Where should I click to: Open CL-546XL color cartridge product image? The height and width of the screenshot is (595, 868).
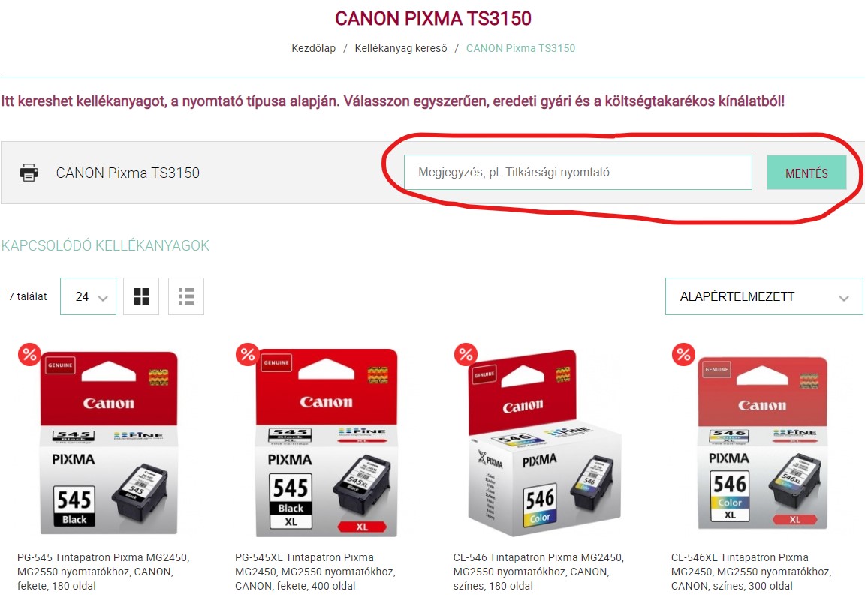point(762,443)
